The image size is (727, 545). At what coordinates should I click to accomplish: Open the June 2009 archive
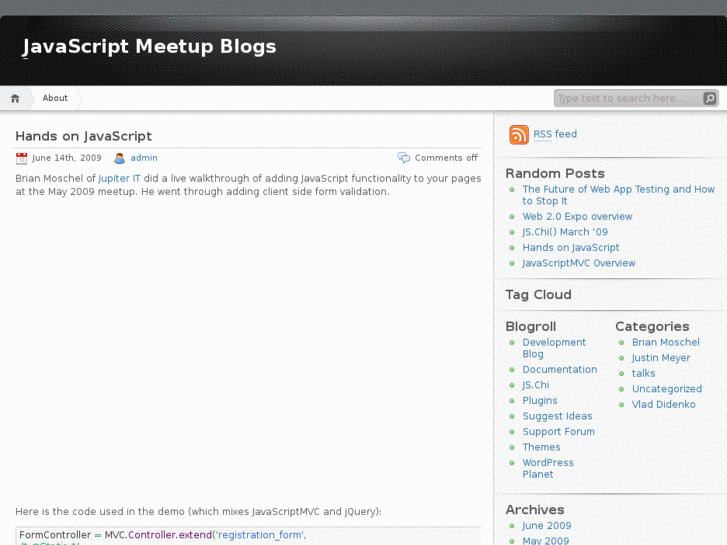(546, 526)
